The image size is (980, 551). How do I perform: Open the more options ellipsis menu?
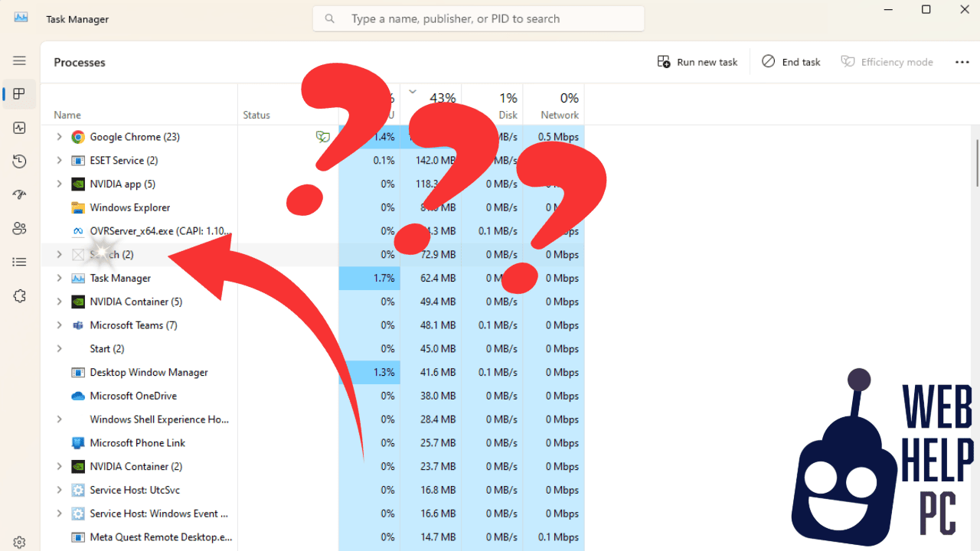[962, 62]
